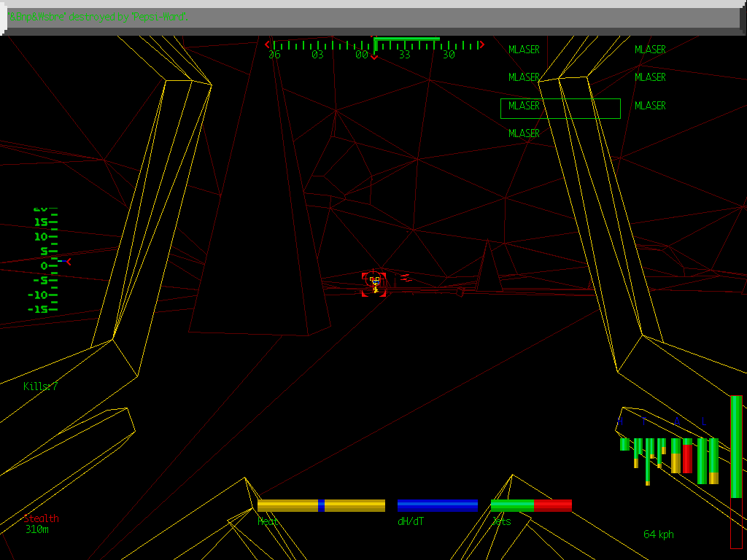Click the Heat label beneath the yellow bar
The image size is (747, 560).
point(268,521)
